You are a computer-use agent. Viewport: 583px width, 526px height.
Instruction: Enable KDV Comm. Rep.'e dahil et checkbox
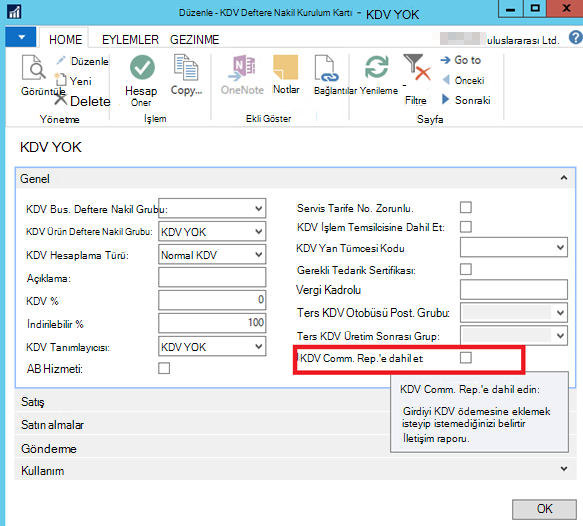pyautogui.click(x=466, y=358)
